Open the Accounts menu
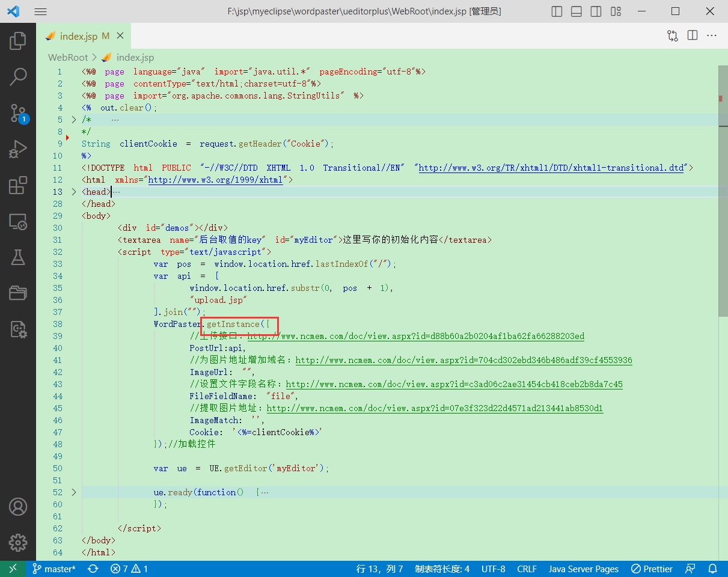Viewport: 728px width, 577px height. 18,507
